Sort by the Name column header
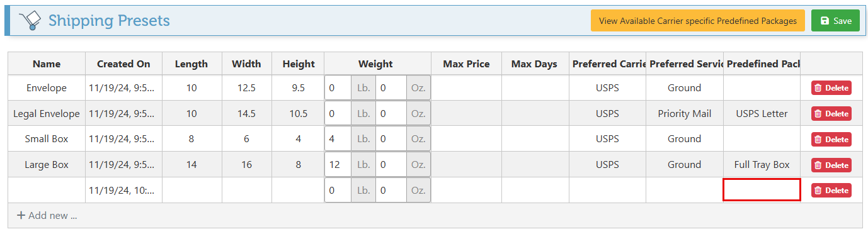This screenshot has height=234, width=868. point(47,64)
